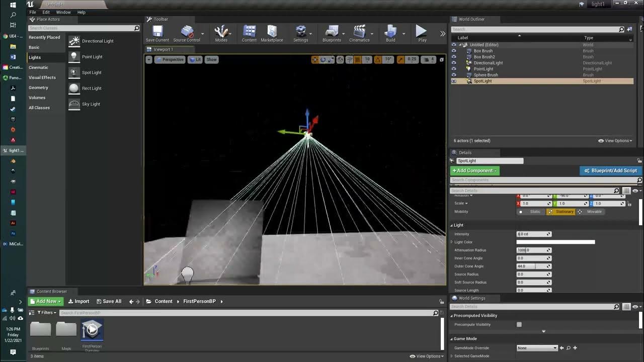Select the Spot Light actor icon
This screenshot has height=362, width=644.
[74, 72]
